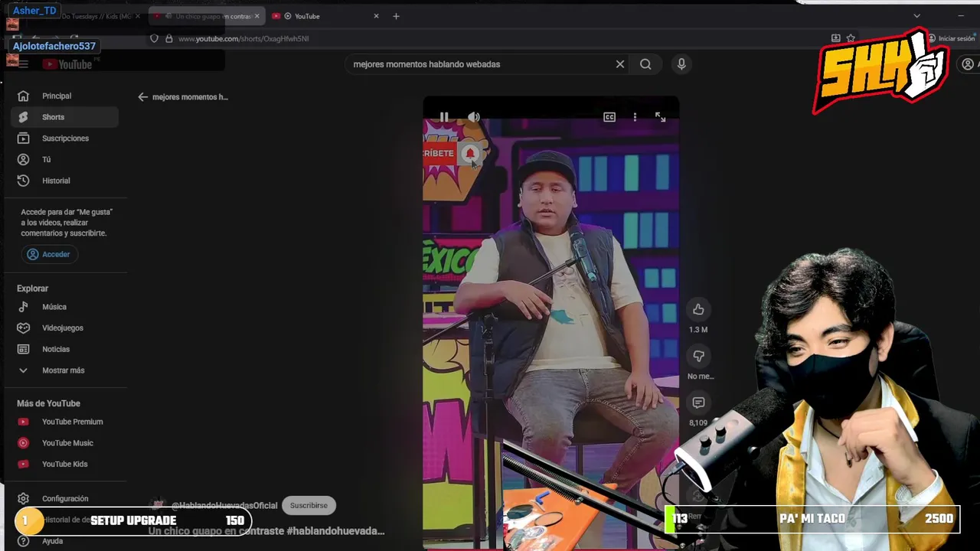This screenshot has height=551, width=980.
Task: Open the list all tabs dropdown
Action: click(916, 16)
